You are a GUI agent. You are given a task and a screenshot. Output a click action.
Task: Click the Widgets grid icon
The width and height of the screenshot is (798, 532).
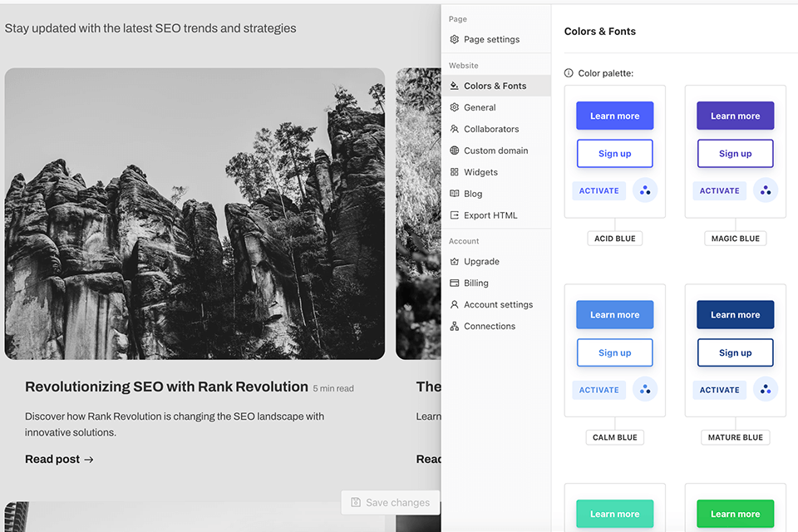[x=455, y=172]
